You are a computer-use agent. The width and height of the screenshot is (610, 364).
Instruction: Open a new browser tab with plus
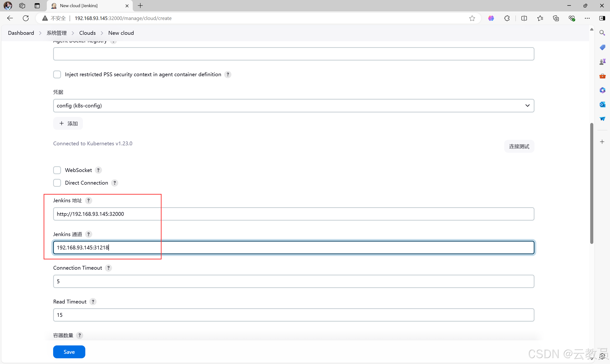(140, 5)
